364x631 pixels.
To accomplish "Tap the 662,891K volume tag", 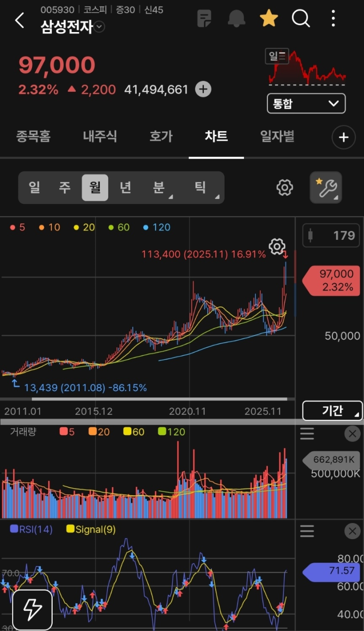I will point(331,460).
